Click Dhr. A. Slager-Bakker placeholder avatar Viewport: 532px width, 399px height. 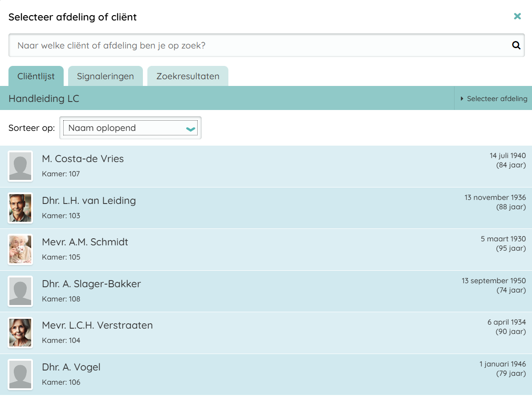[x=20, y=291]
